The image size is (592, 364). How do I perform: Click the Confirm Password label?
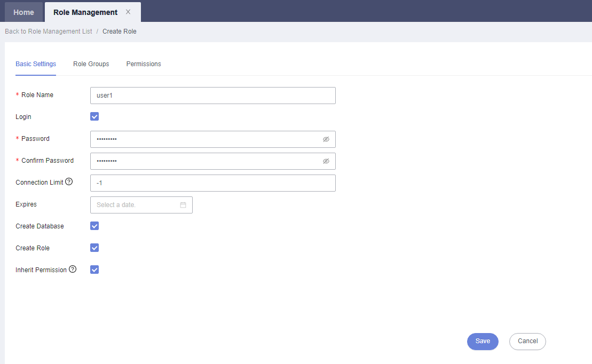point(47,161)
